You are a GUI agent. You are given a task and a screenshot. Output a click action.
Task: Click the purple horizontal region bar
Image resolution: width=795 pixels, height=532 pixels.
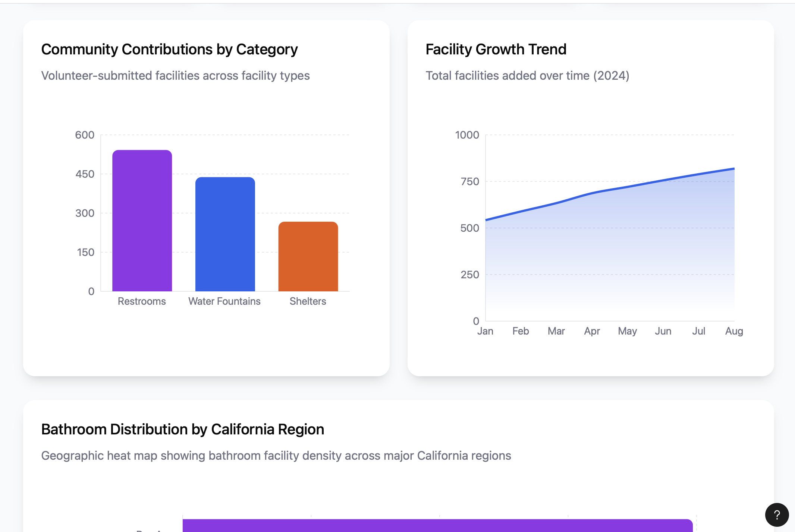pos(437,525)
